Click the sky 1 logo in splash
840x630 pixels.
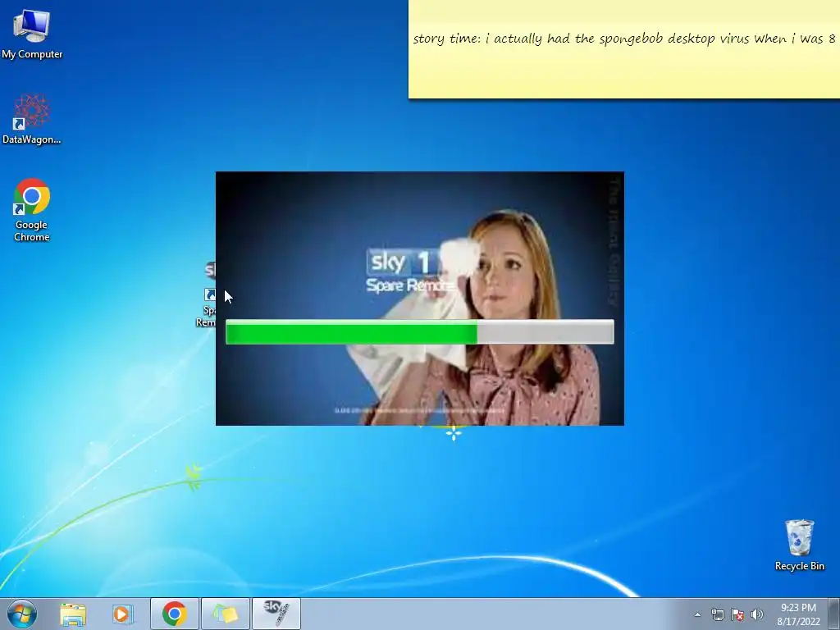coord(403,263)
